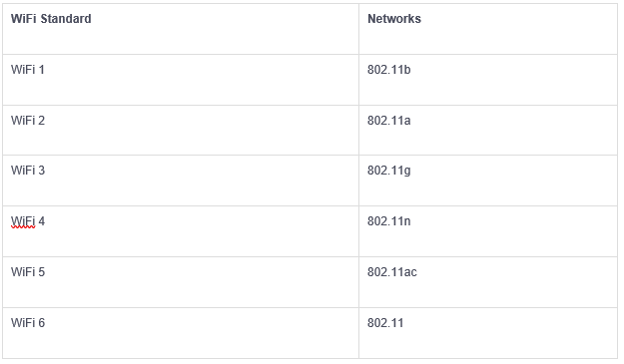The height and width of the screenshot is (364, 624).
Task: Click the digit 4 after red-underlined WiFi
Action: [x=41, y=221]
